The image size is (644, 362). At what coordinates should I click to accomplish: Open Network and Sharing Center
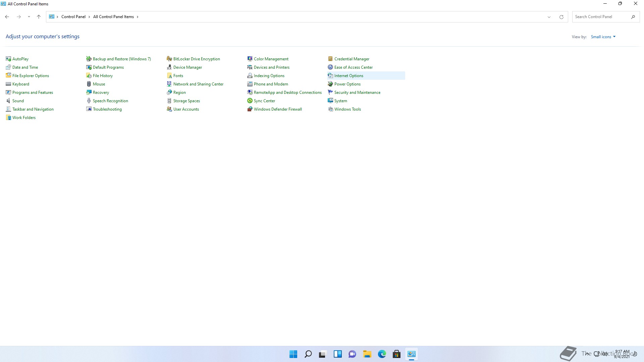click(x=198, y=84)
